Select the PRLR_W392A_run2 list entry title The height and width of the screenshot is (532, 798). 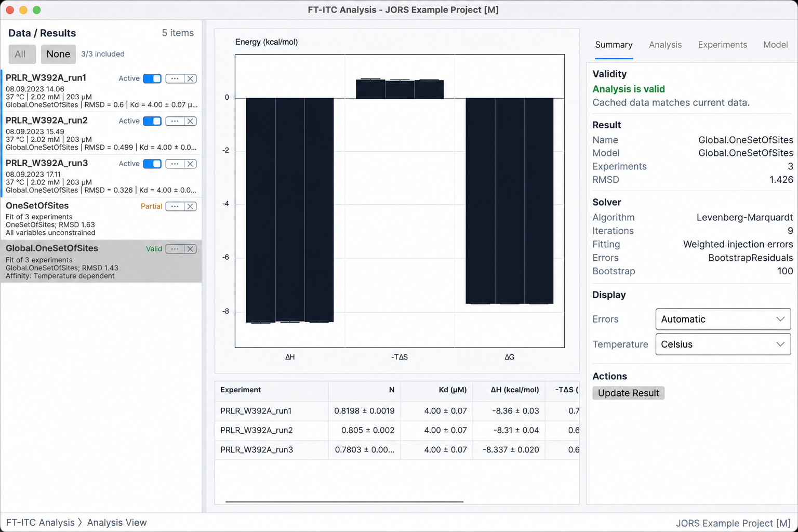47,121
